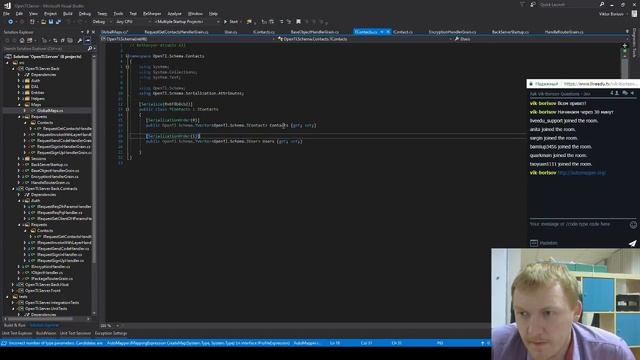The width and height of the screenshot is (640, 360).
Task: Select GlobalMaps.cs in Solution Explorer
Action: point(50,111)
